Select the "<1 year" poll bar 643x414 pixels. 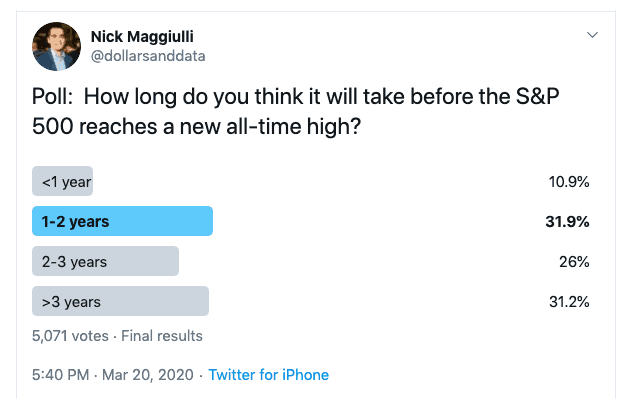(x=63, y=181)
